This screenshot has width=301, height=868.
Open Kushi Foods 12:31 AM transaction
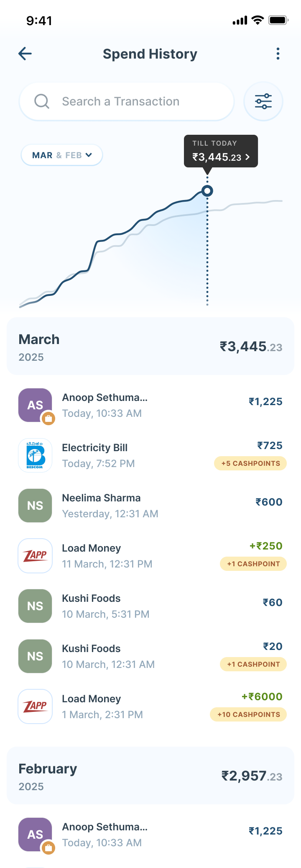click(150, 656)
